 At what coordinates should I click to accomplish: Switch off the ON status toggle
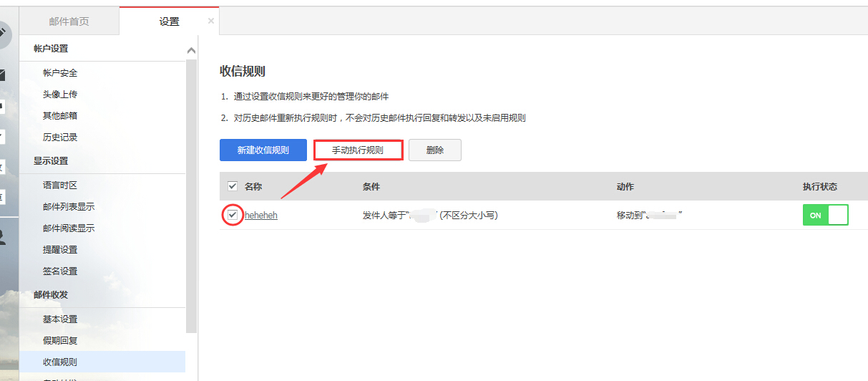pos(825,215)
